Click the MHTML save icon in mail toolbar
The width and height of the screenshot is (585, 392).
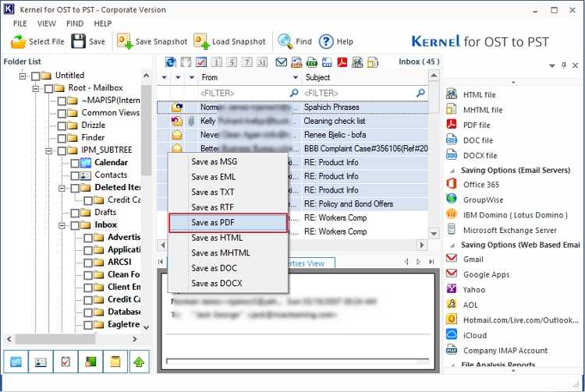tap(373, 62)
